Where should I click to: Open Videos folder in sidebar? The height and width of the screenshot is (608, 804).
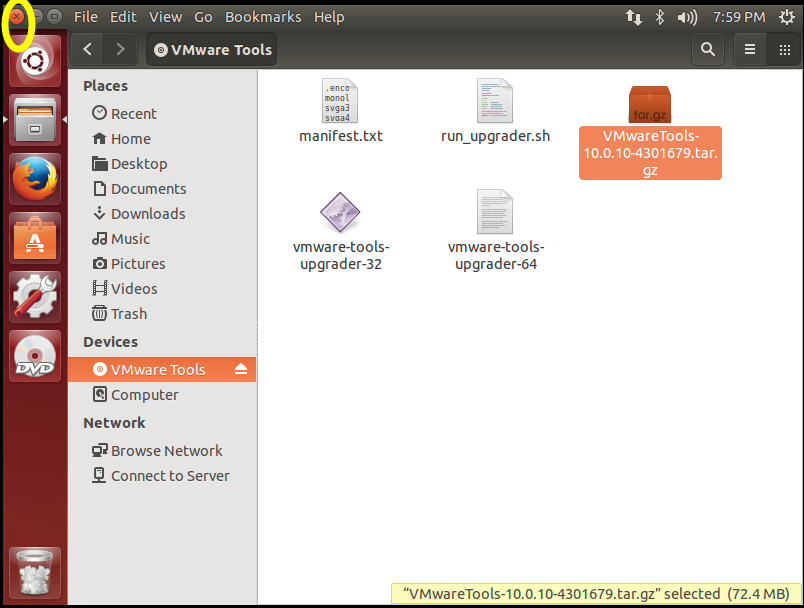(162, 289)
